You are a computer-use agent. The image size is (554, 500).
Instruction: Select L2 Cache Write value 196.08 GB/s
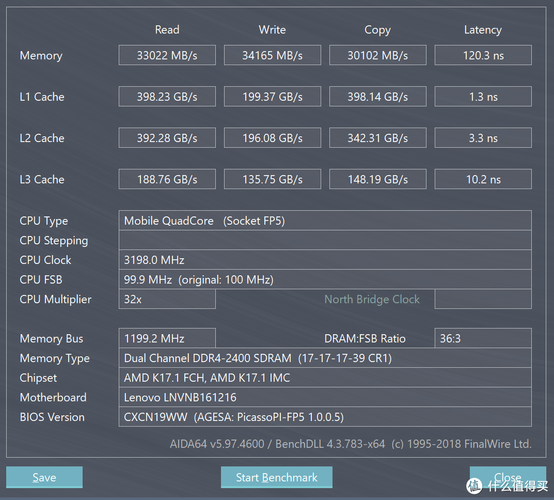point(272,138)
